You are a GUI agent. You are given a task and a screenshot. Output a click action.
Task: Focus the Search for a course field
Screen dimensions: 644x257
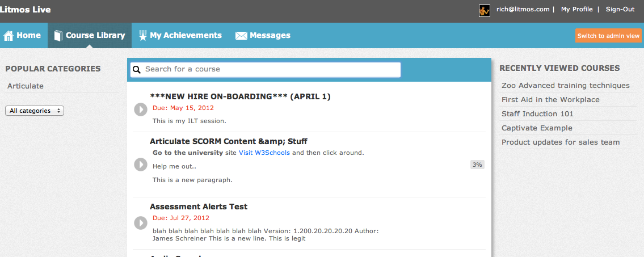(x=266, y=69)
